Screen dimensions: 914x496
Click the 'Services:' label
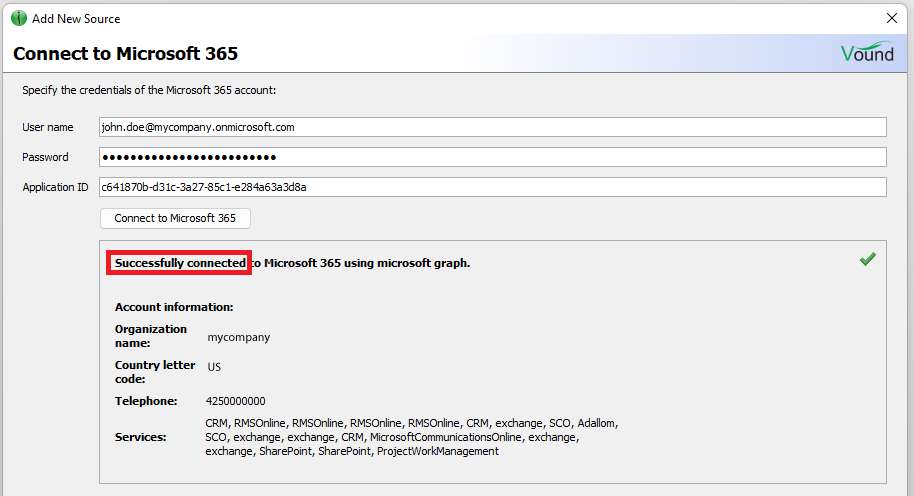click(x=140, y=437)
